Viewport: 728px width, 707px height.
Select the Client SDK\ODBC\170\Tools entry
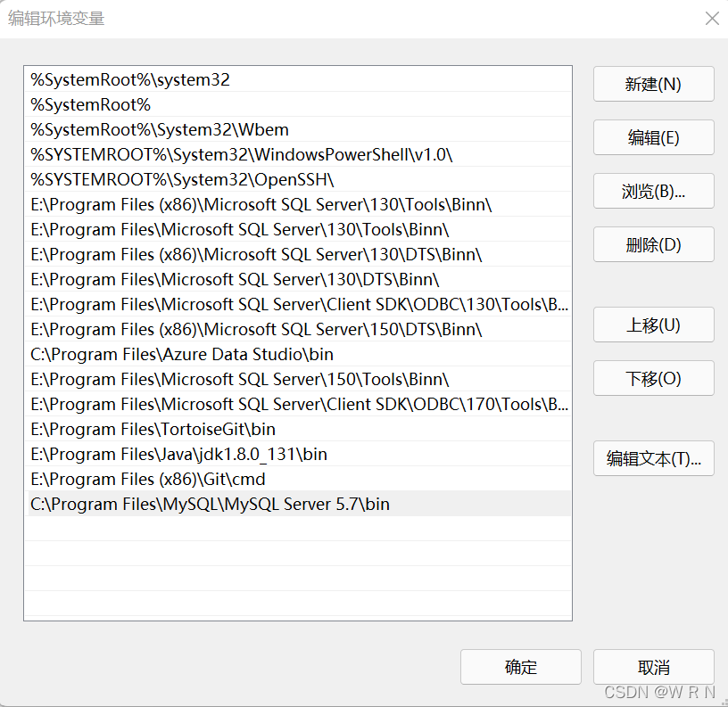click(x=298, y=404)
